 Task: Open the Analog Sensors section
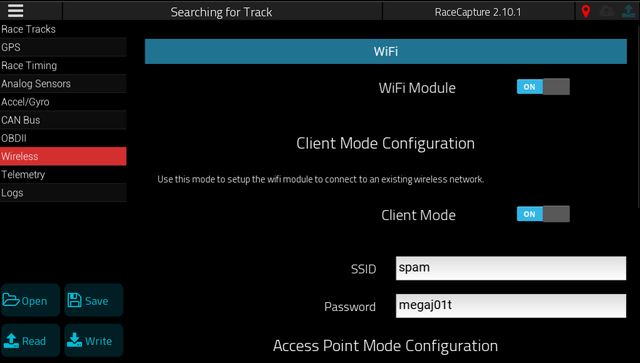(63, 84)
